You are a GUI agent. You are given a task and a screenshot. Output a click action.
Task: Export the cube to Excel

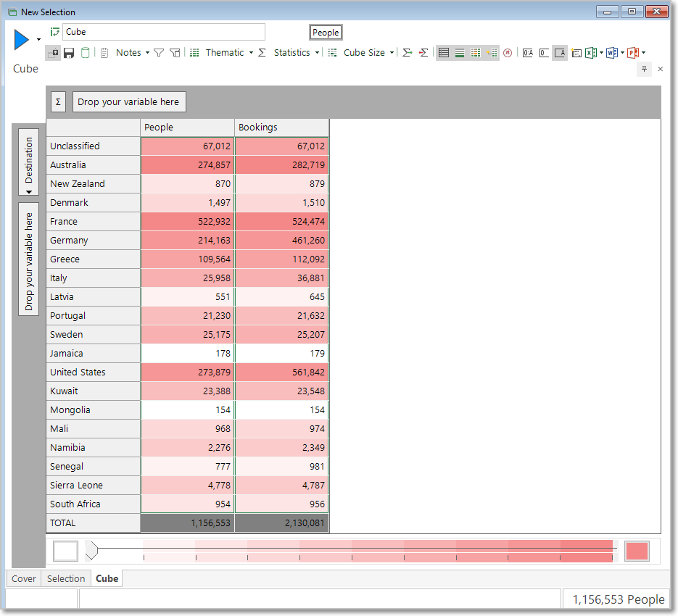point(591,53)
